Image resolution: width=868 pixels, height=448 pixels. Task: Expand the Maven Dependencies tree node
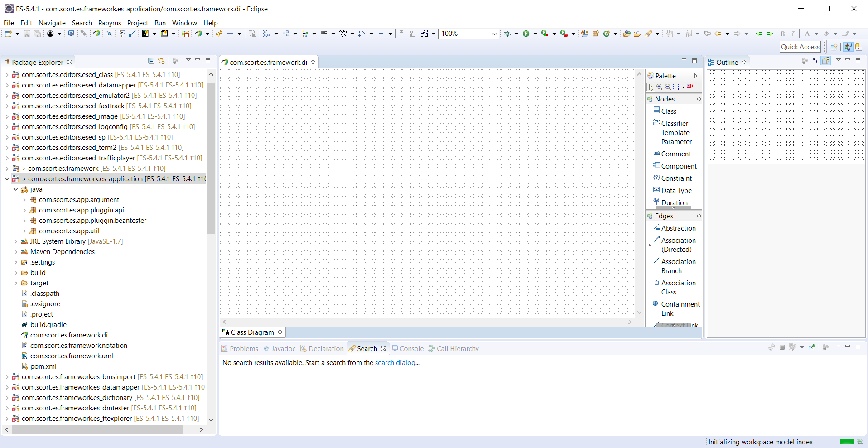click(x=16, y=252)
